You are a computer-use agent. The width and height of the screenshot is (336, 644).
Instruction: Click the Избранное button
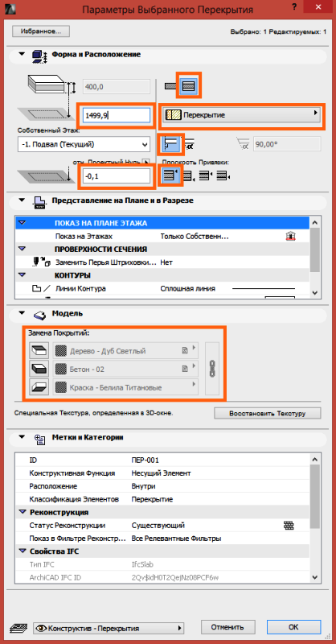(41, 31)
